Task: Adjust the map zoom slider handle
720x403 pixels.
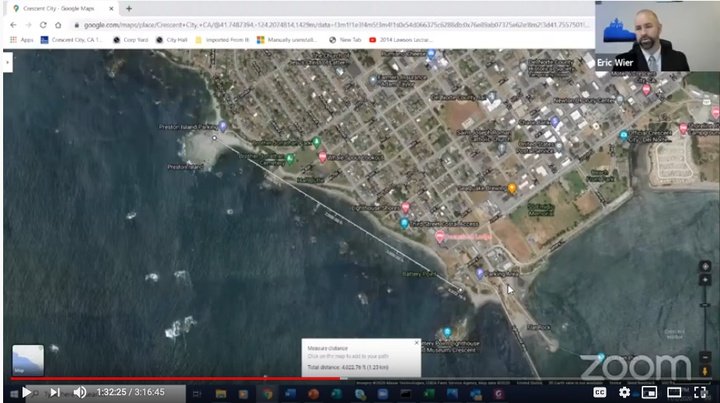Action: [705, 305]
